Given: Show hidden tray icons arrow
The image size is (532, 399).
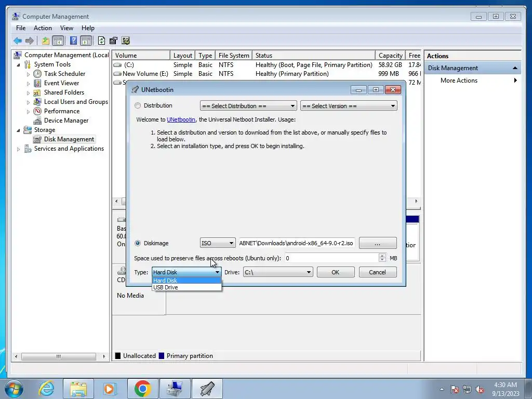Looking at the screenshot, I should point(442,390).
